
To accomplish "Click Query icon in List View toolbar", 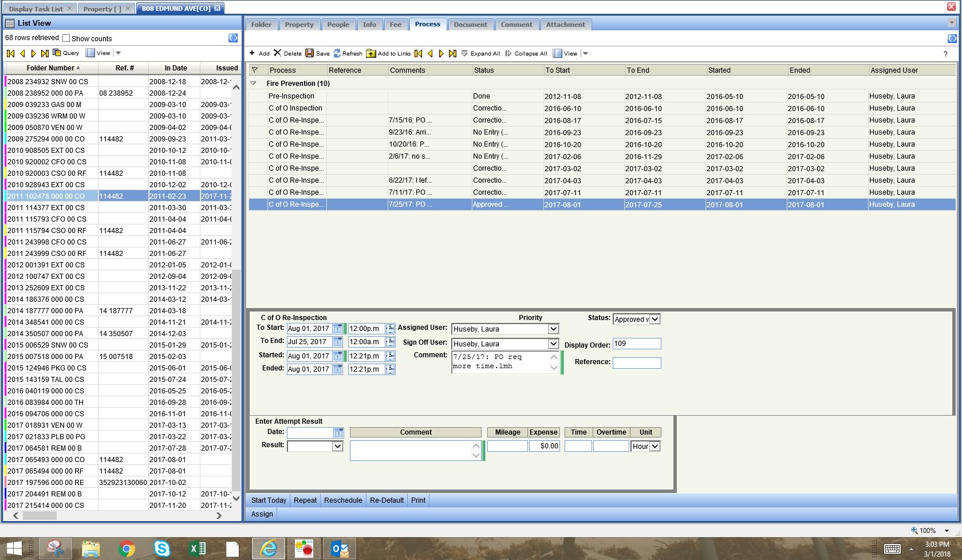I will [57, 53].
